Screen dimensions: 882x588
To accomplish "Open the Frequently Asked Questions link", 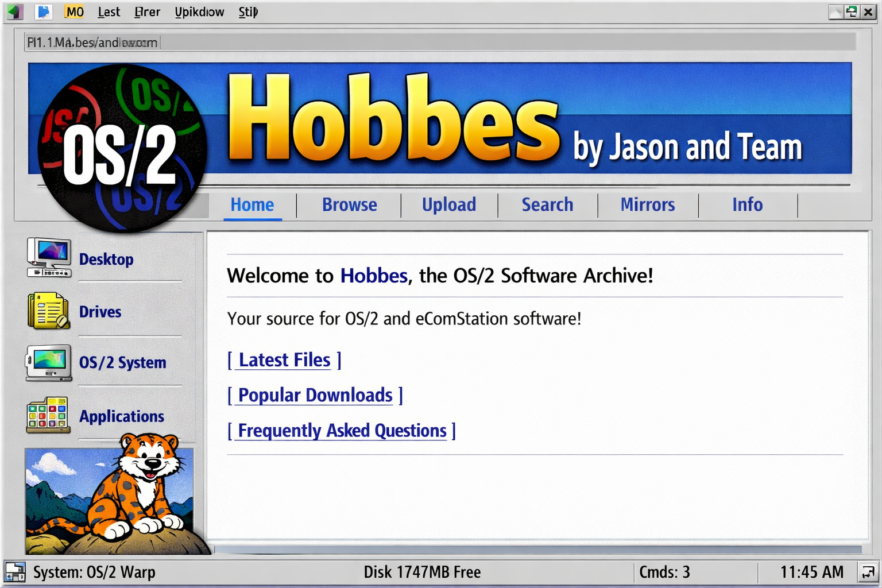I will (x=340, y=431).
